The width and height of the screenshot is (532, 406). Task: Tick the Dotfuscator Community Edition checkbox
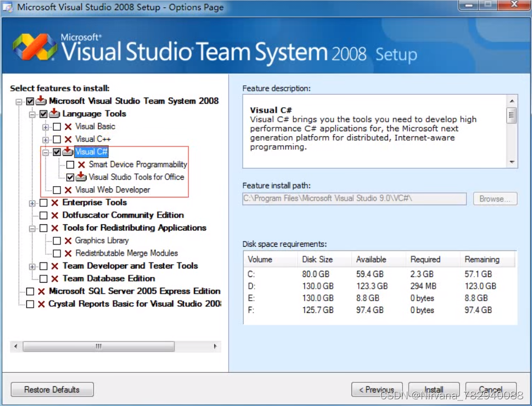43,215
